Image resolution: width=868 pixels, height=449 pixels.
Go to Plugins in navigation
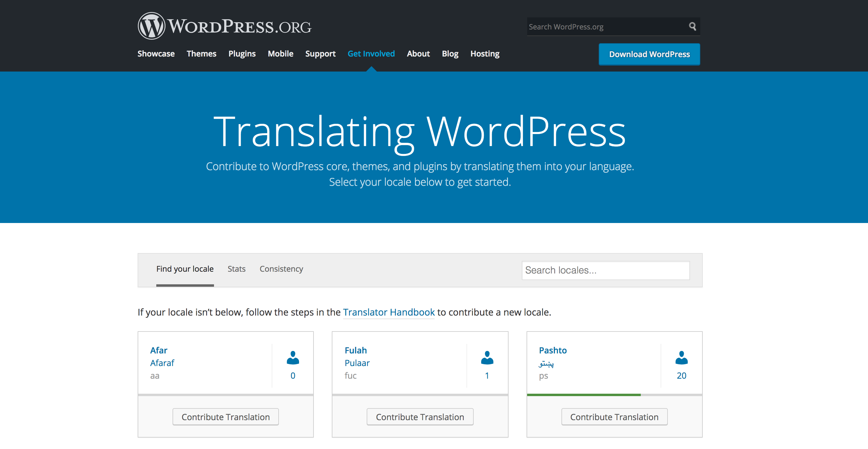(x=242, y=53)
